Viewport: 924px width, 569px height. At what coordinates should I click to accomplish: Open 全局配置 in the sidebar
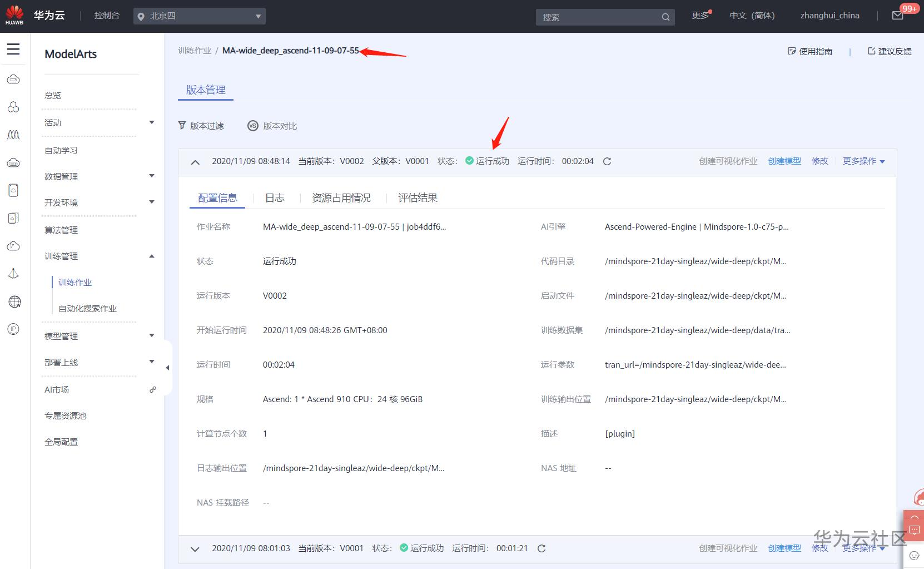pos(61,442)
